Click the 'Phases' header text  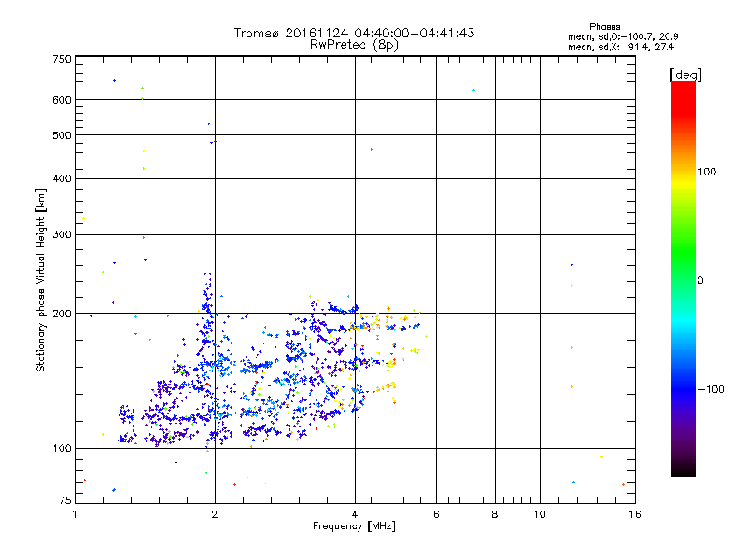604,27
